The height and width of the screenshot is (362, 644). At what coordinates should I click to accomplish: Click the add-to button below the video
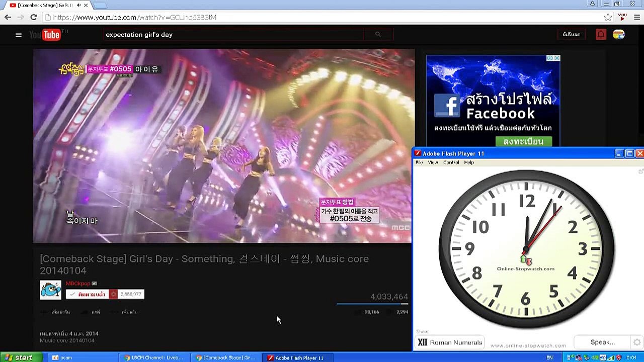56,312
